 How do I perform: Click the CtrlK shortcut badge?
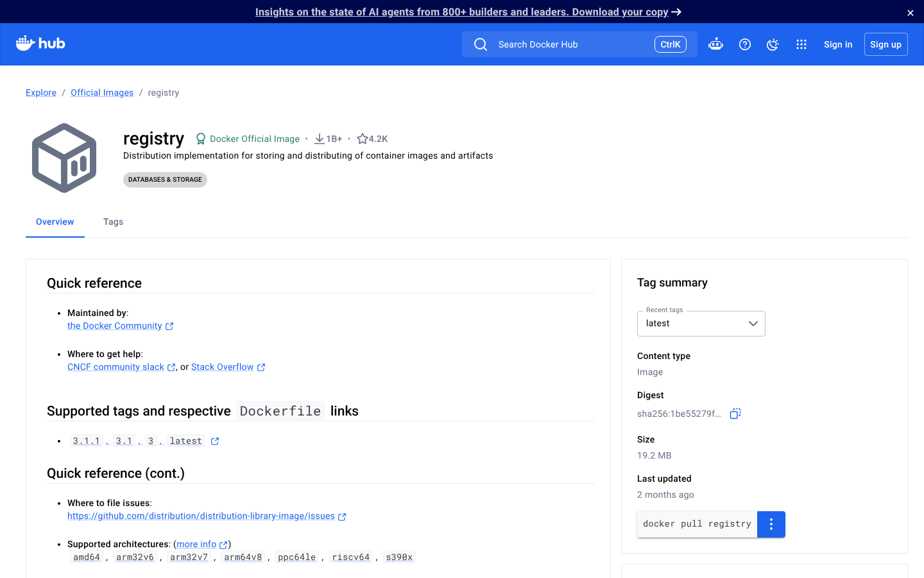point(671,44)
